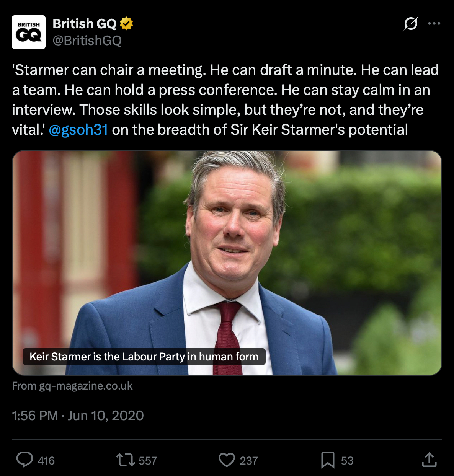Viewport: 454px width, 476px height.
Task: Click the reply speech bubble icon
Action: click(25, 460)
